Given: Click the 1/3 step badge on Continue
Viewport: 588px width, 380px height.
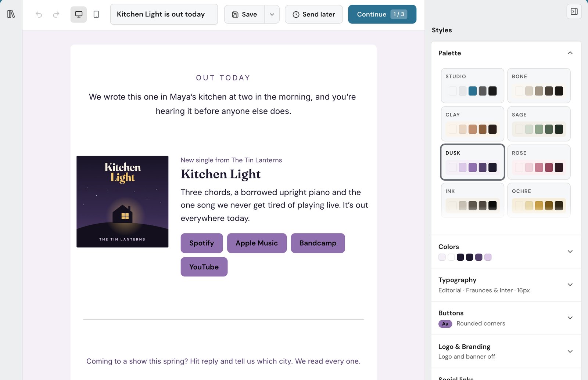Looking at the screenshot, I should point(399,14).
